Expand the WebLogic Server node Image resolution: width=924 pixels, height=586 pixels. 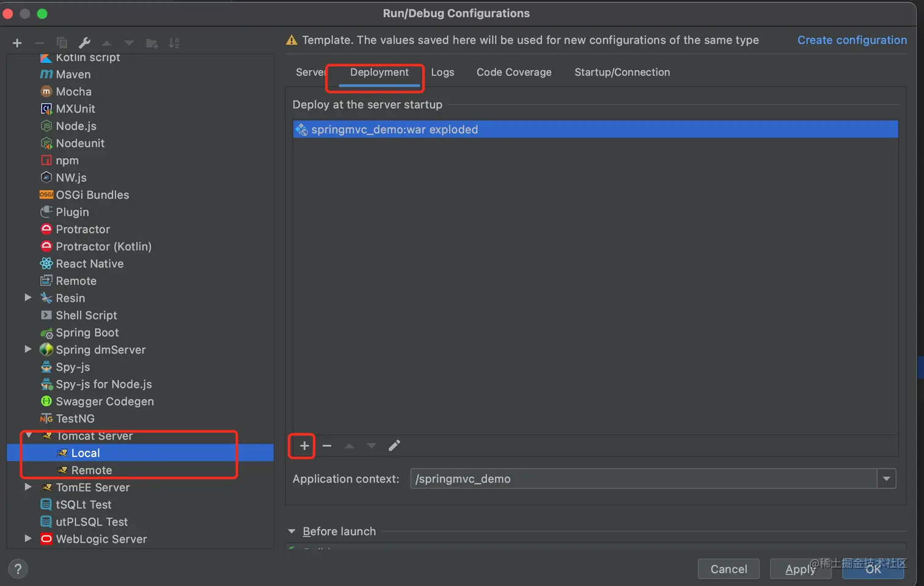[x=28, y=538]
